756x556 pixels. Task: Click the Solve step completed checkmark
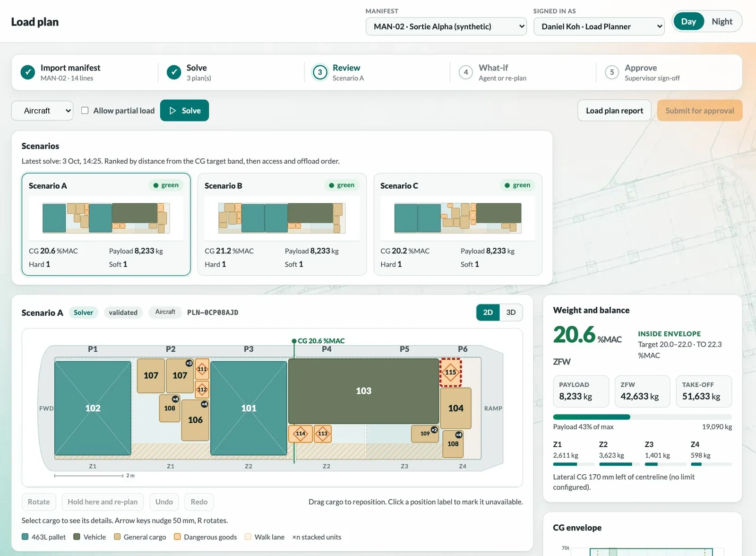tap(174, 72)
